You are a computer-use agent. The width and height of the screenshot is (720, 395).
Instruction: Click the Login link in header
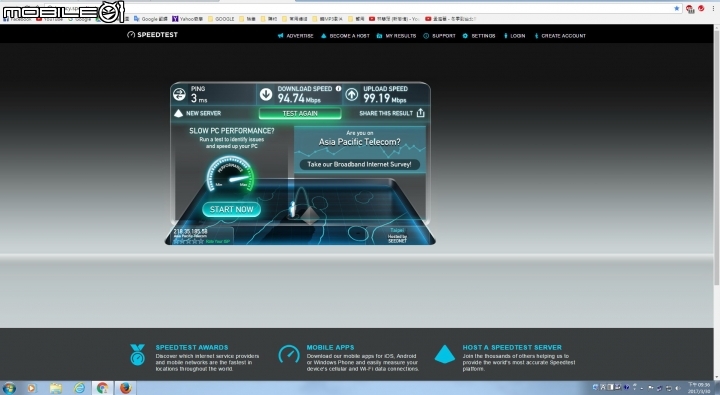tap(514, 36)
